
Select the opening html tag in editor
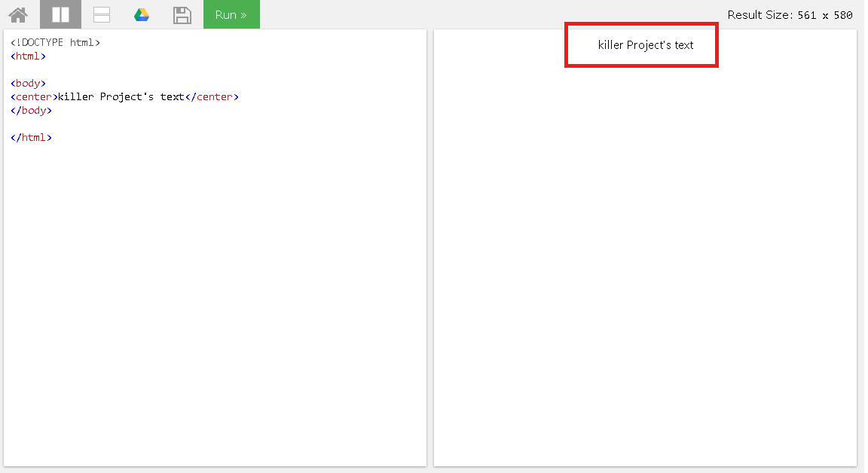tap(28, 56)
